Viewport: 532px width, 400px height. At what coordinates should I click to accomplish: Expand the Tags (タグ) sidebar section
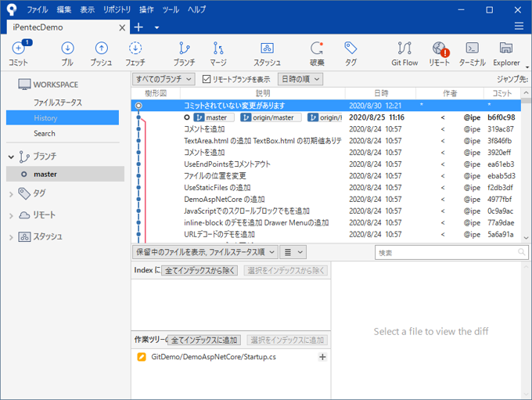pos(11,194)
